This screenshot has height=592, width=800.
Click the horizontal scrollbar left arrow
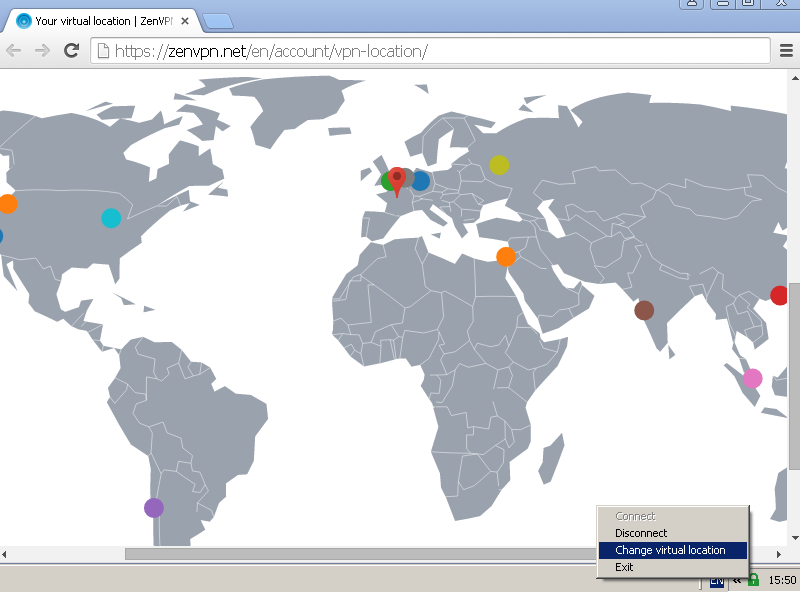click(5, 554)
